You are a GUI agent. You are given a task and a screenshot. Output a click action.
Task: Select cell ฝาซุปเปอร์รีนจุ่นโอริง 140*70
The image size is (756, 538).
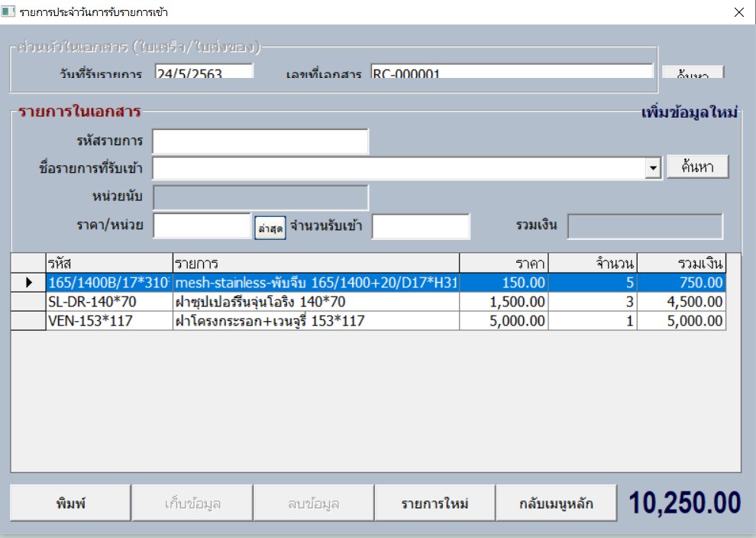(316, 302)
